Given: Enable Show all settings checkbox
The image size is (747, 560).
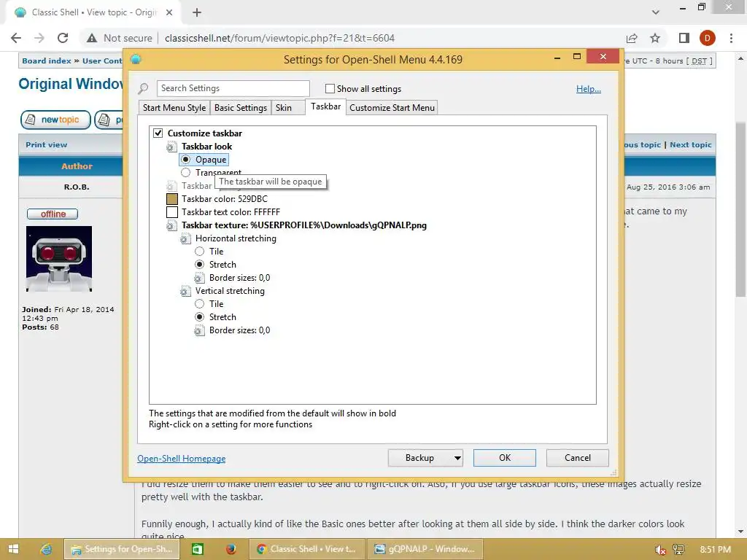Looking at the screenshot, I should pyautogui.click(x=330, y=88).
